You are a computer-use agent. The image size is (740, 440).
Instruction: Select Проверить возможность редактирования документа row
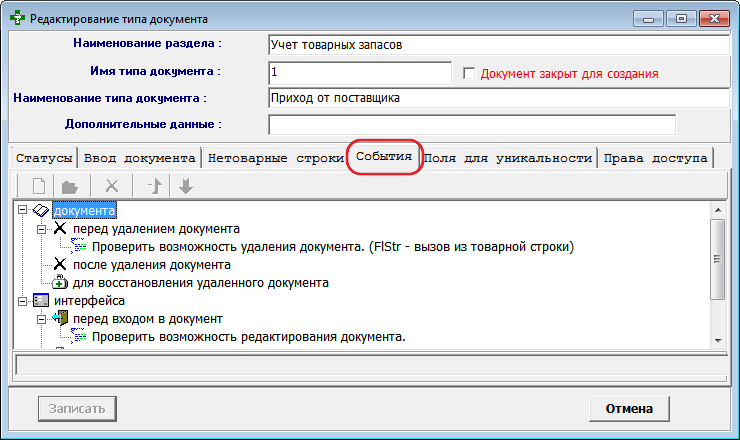click(249, 336)
